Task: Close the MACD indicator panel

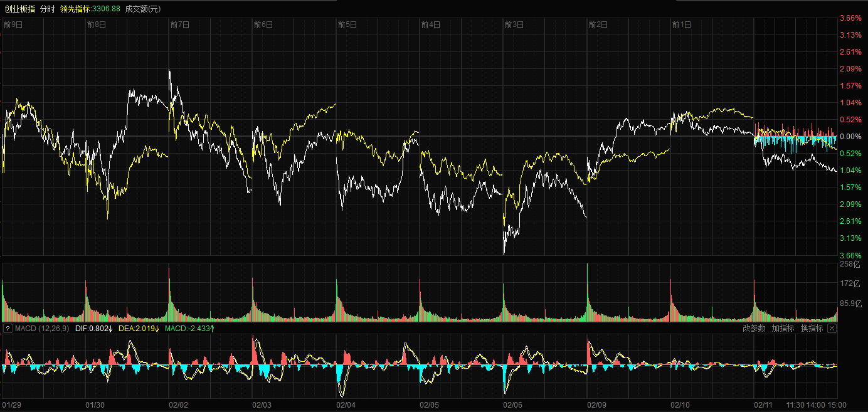Action: 832,328
